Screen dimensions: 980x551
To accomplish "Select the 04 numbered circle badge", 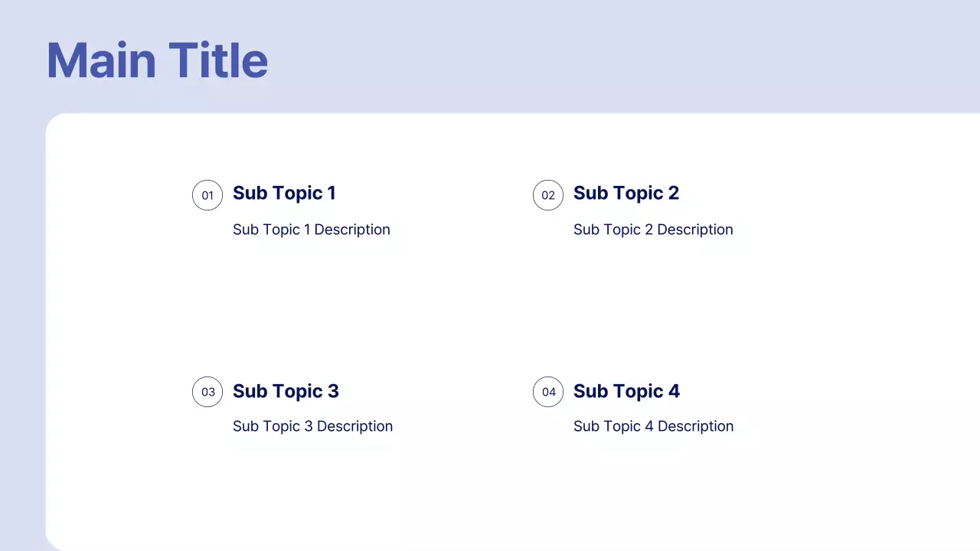I will 548,392.
